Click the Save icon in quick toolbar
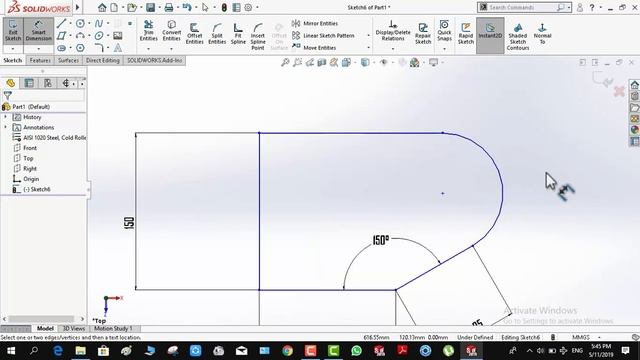 click(151, 7)
